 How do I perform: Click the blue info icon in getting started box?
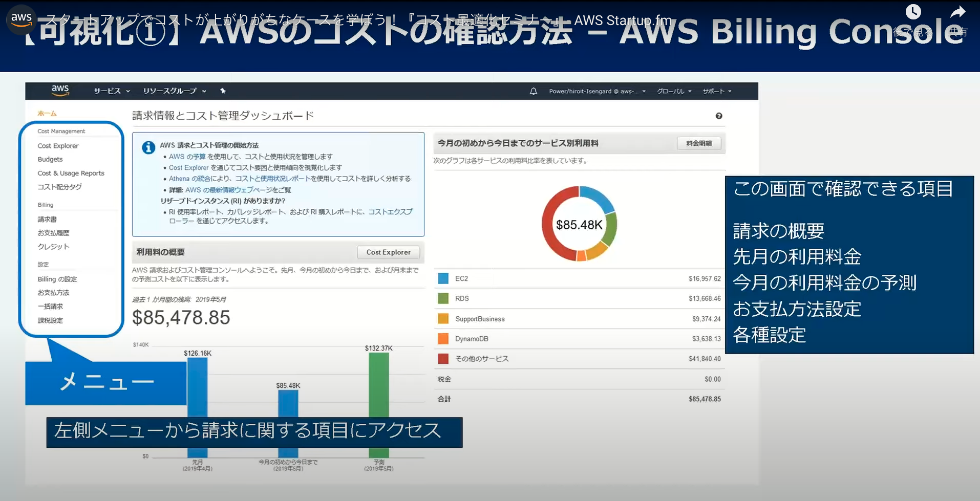pyautogui.click(x=148, y=148)
